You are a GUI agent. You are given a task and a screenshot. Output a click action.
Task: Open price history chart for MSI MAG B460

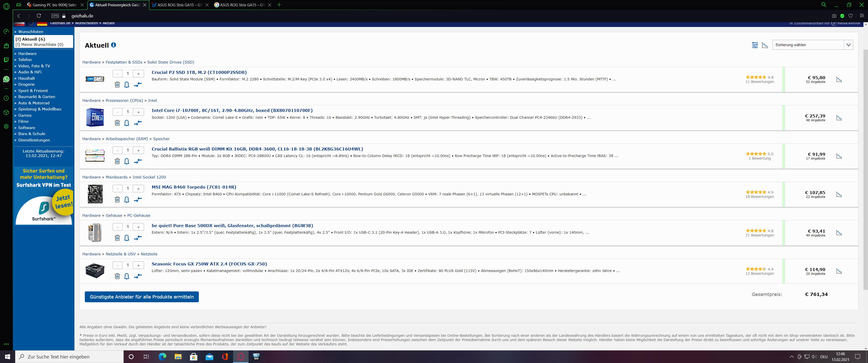coord(839,195)
